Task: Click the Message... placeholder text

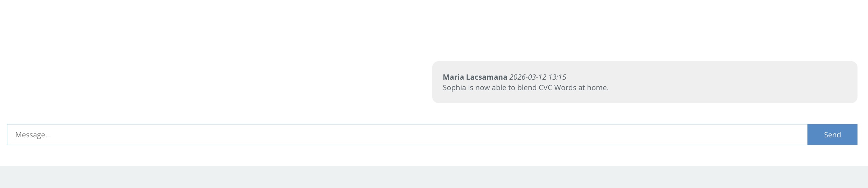Action: [x=33, y=135]
